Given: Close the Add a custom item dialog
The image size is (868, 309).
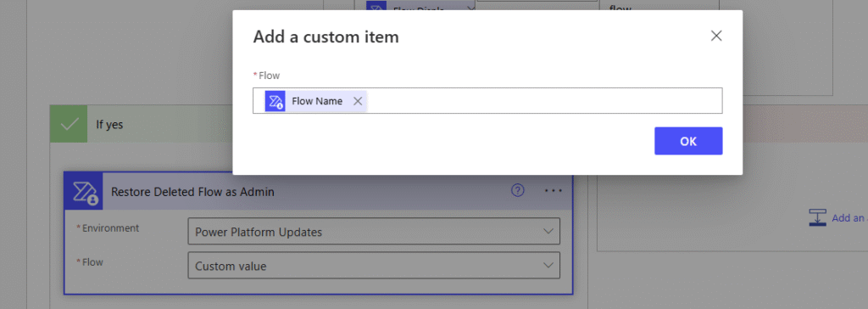Looking at the screenshot, I should [x=715, y=36].
